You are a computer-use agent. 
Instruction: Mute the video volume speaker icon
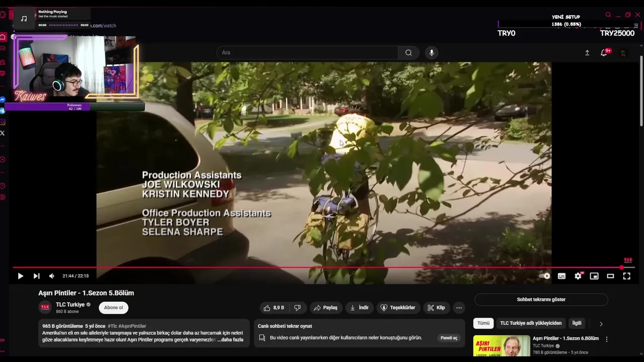point(52,276)
